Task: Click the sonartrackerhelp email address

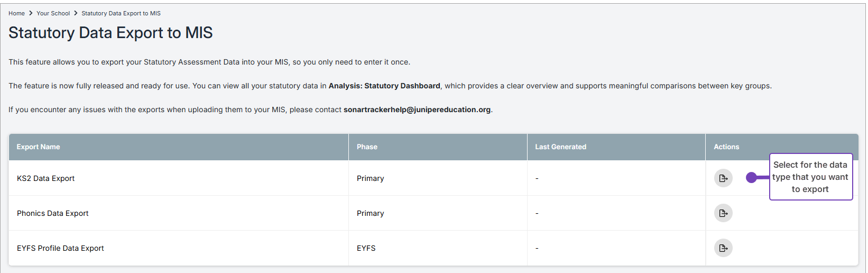Action: tap(417, 110)
